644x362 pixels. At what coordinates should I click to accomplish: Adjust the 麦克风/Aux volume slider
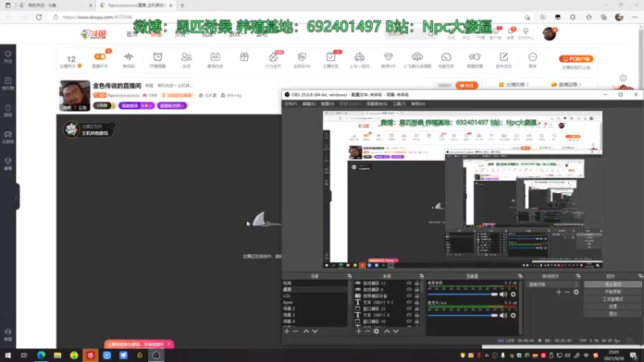click(462, 315)
